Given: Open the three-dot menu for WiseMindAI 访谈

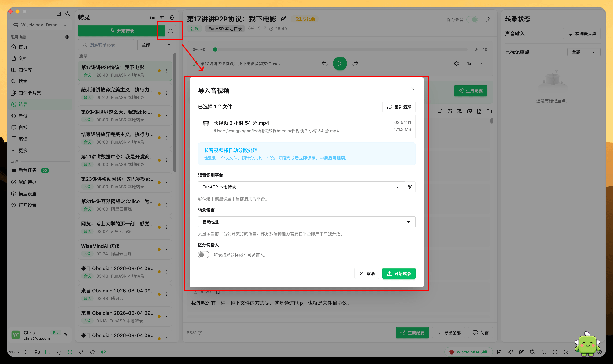Looking at the screenshot, I should coord(166,250).
